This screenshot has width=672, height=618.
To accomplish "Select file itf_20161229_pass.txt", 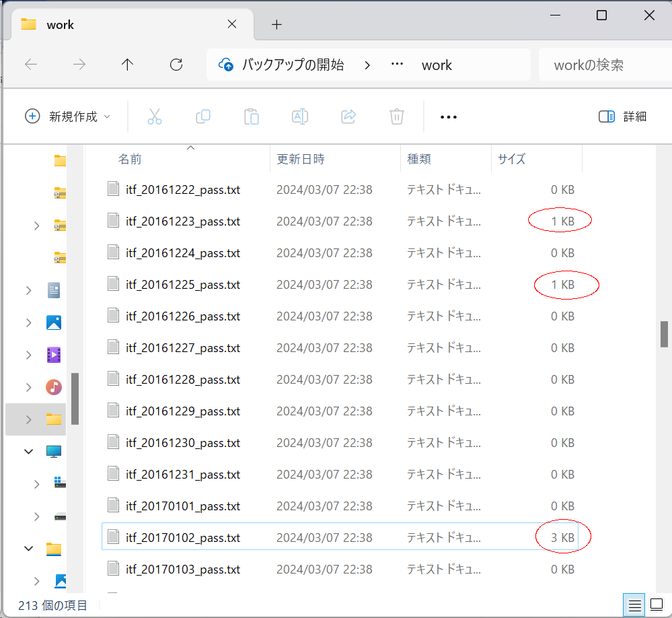I will pyautogui.click(x=340, y=412).
